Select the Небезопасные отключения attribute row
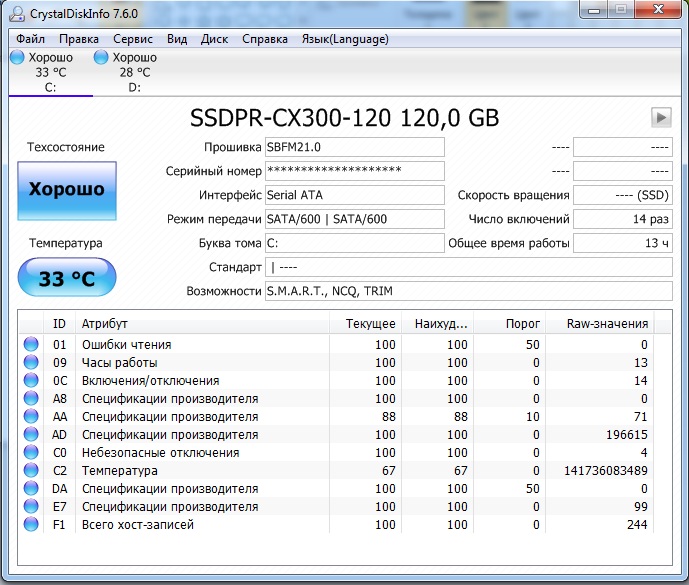Screen dimensions: 689x585 click(x=336, y=452)
